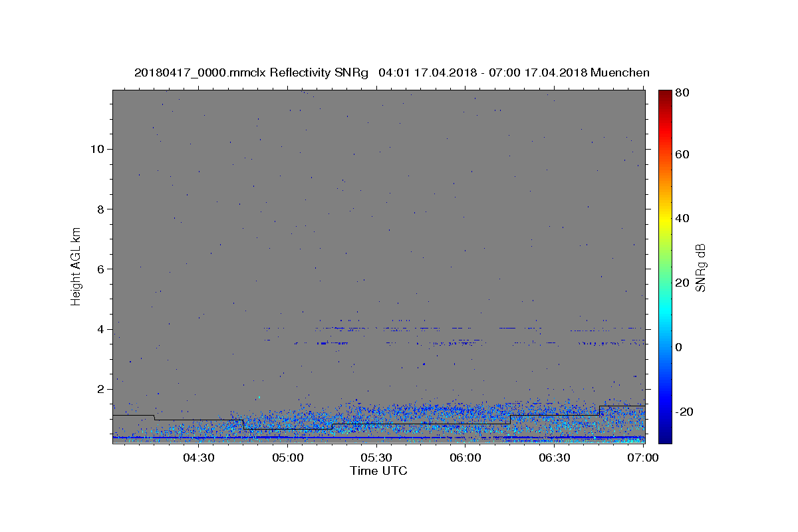Click the 06:00 time tick label
Viewport: 798px width, 532px height.
coord(465,458)
